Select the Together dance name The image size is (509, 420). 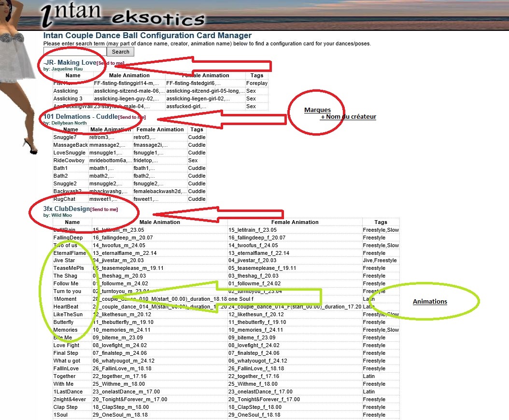[x=64, y=376]
